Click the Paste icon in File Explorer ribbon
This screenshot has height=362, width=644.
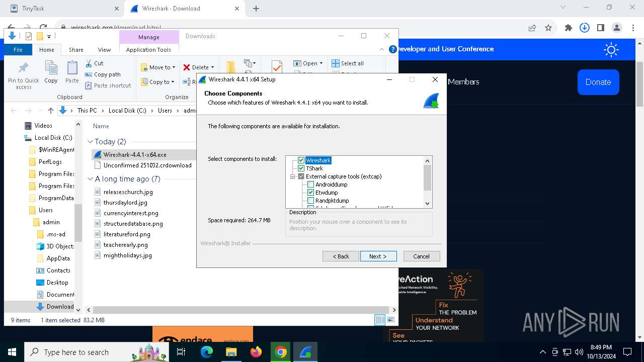point(72,68)
